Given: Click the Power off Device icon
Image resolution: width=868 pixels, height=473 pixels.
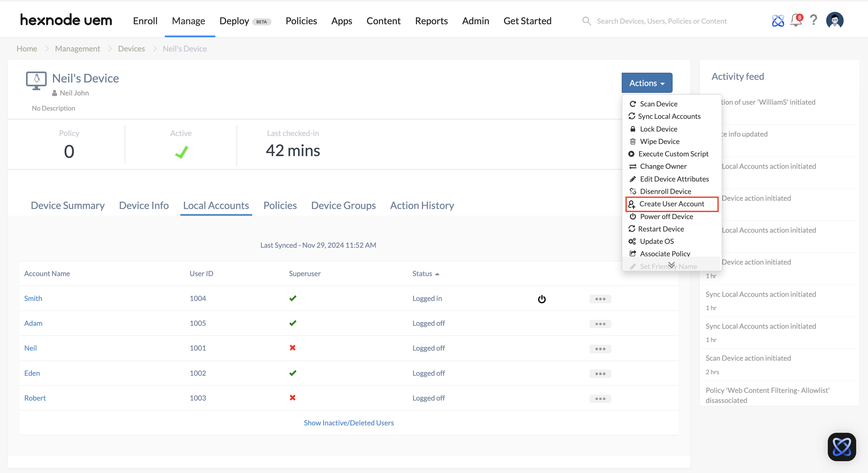Looking at the screenshot, I should click(632, 216).
